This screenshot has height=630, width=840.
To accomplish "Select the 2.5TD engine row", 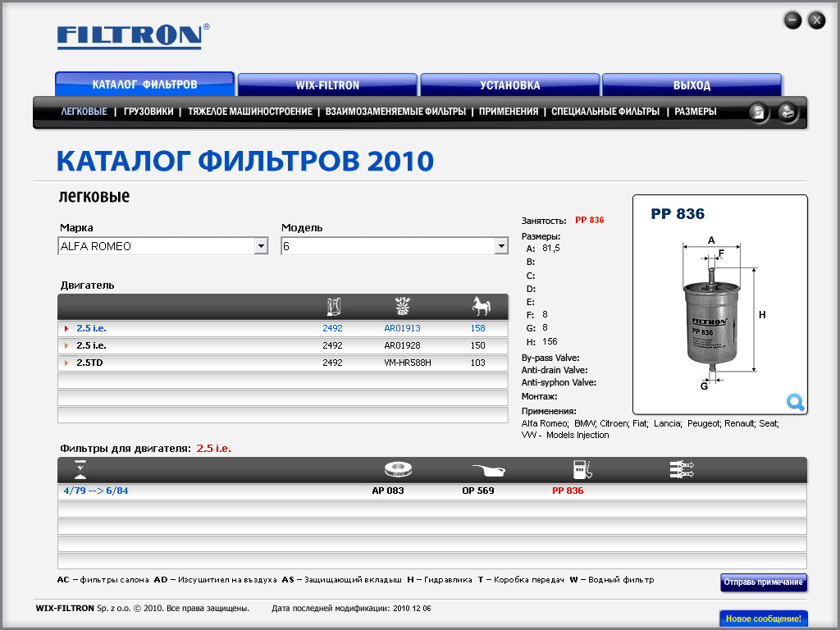I will coord(91,363).
